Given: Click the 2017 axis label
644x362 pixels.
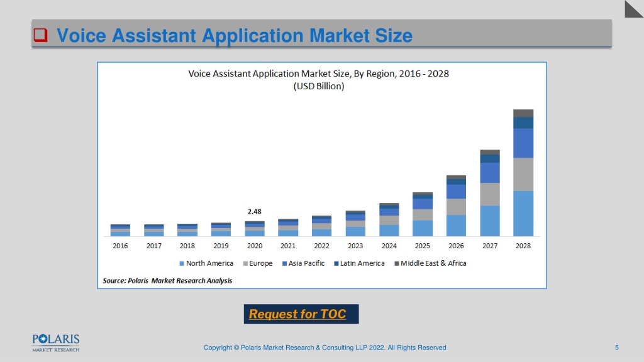Looking at the screenshot, I should click(x=153, y=246).
